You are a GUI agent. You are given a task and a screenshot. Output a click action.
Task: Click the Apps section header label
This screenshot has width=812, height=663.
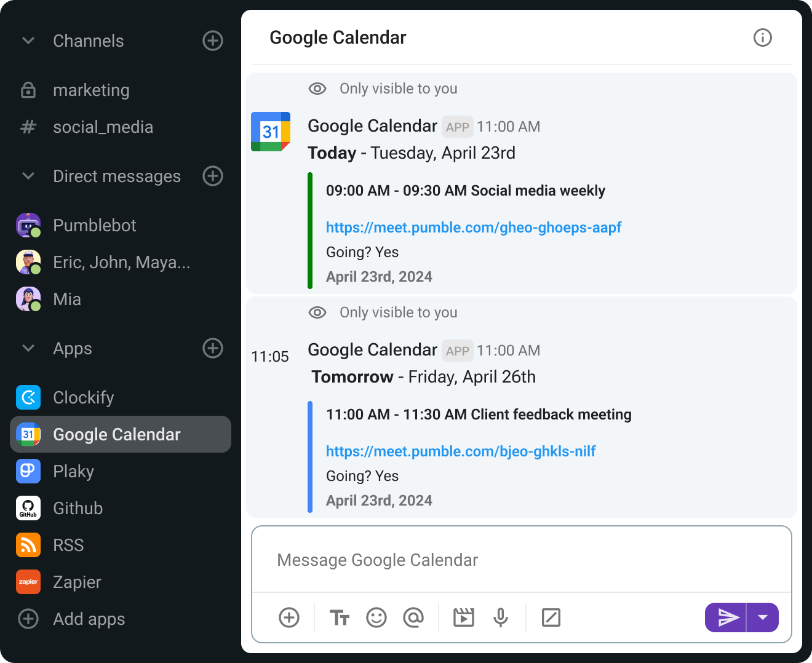pyautogui.click(x=73, y=348)
